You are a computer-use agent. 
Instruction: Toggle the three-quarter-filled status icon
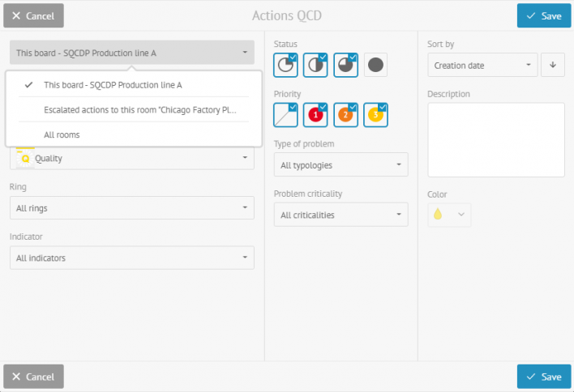coord(345,65)
